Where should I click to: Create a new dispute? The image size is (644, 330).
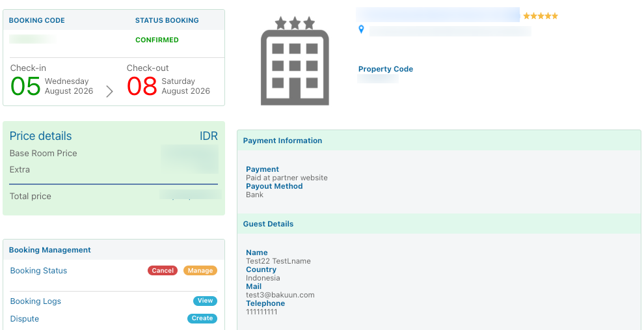pos(202,318)
